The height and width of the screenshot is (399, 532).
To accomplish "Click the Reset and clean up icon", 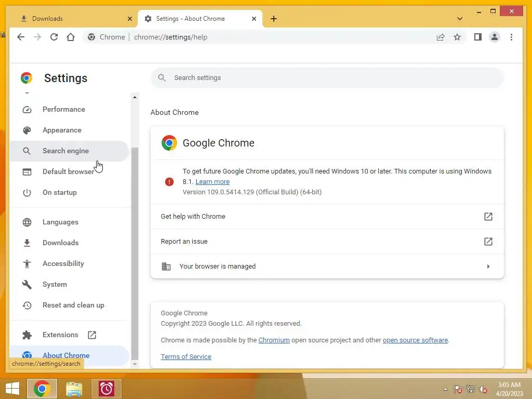I will (27, 305).
